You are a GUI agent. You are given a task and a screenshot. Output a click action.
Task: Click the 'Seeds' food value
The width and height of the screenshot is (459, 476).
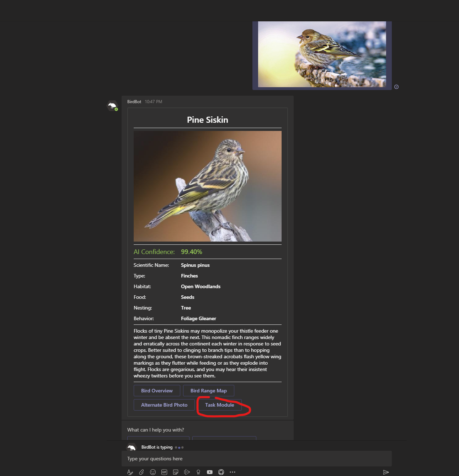[188, 297]
